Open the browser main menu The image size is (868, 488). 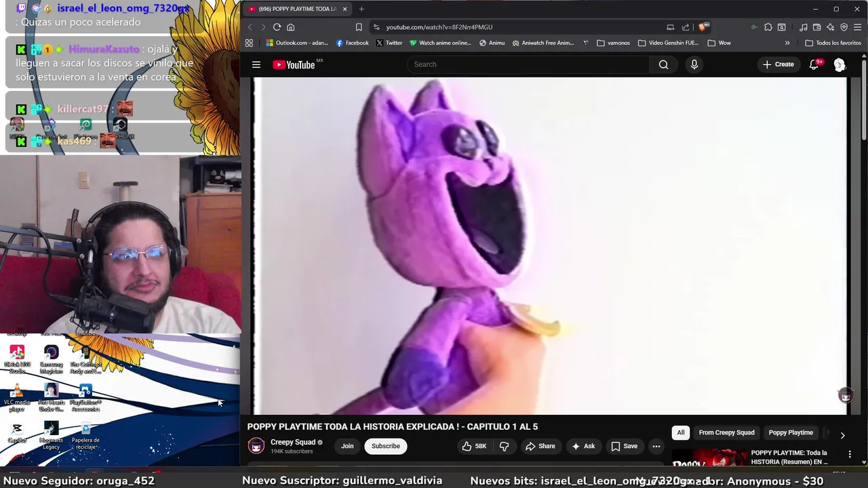pos(857,27)
